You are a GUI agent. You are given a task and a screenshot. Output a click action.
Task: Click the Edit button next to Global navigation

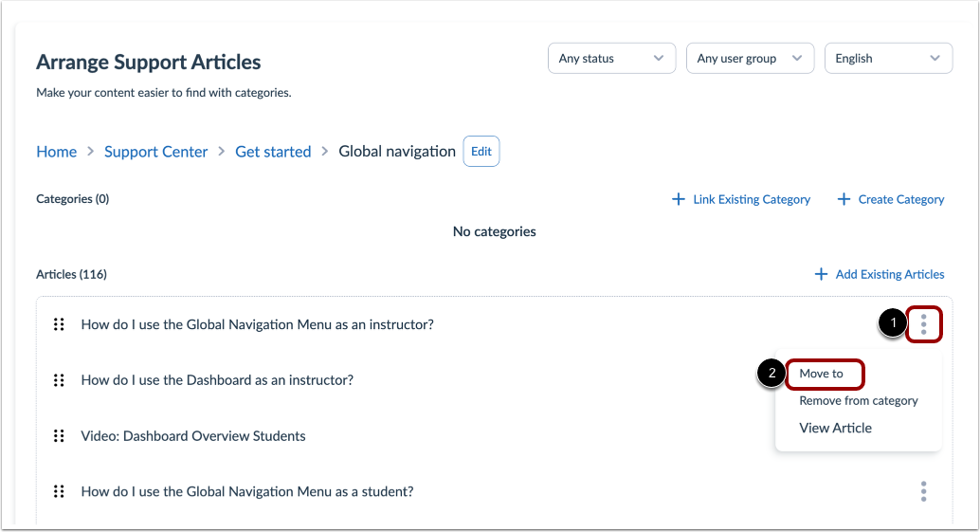point(481,152)
